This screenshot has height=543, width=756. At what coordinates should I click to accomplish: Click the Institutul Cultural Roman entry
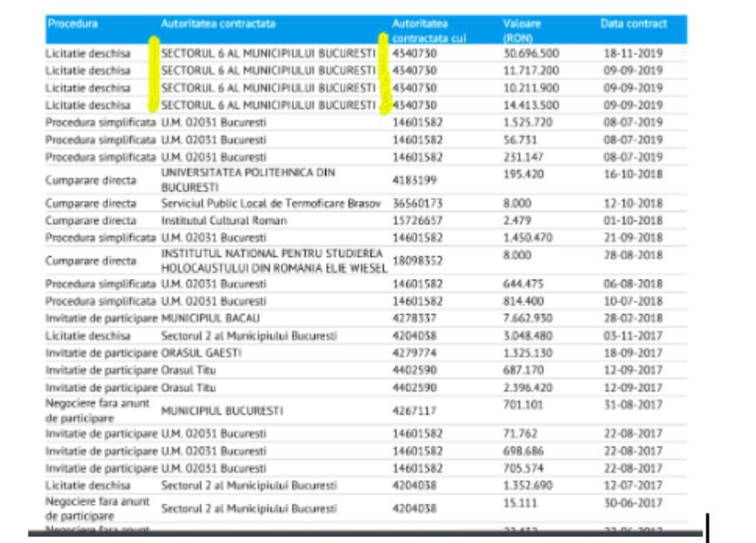[x=223, y=221]
